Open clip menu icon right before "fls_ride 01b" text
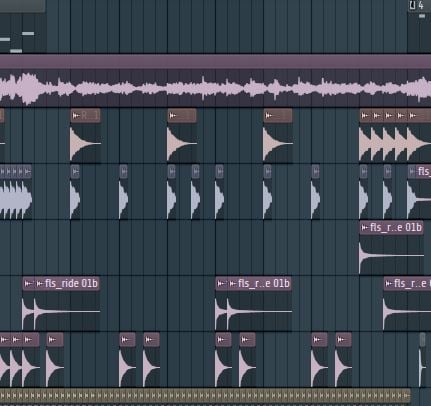Viewport: 431px width, 406px height. 40,284
